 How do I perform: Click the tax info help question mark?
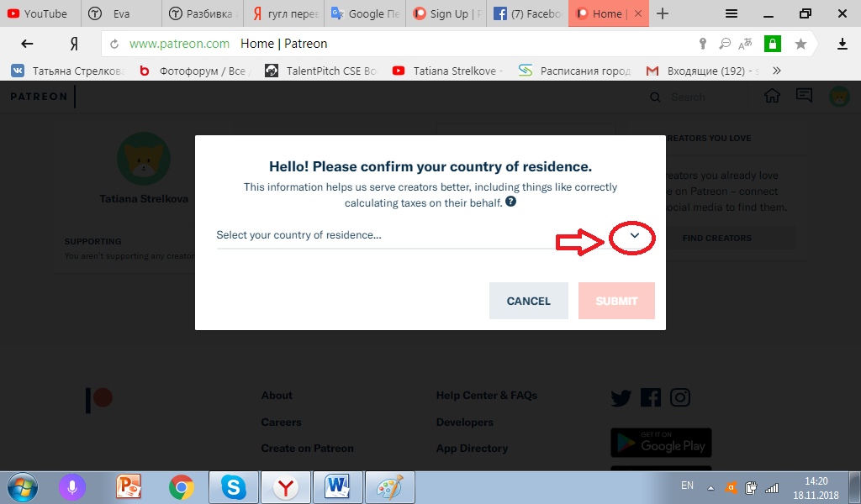(x=510, y=202)
